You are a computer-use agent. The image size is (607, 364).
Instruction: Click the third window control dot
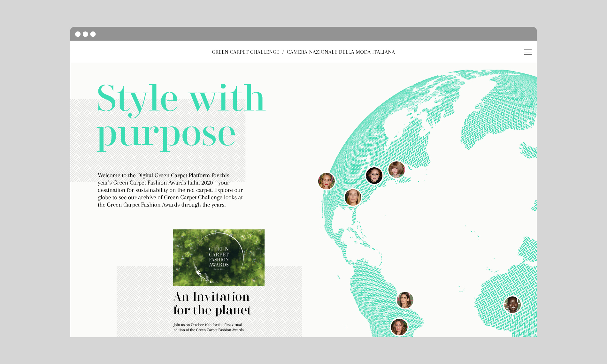(93, 34)
